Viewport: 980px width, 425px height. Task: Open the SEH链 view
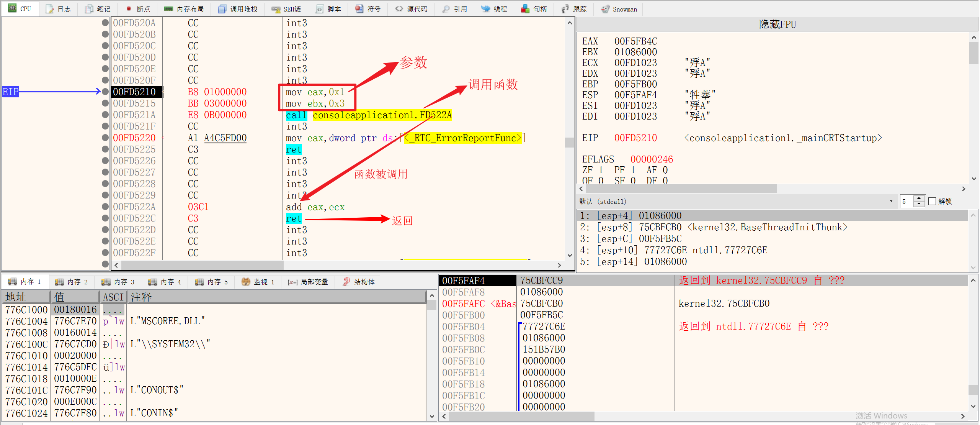click(286, 9)
